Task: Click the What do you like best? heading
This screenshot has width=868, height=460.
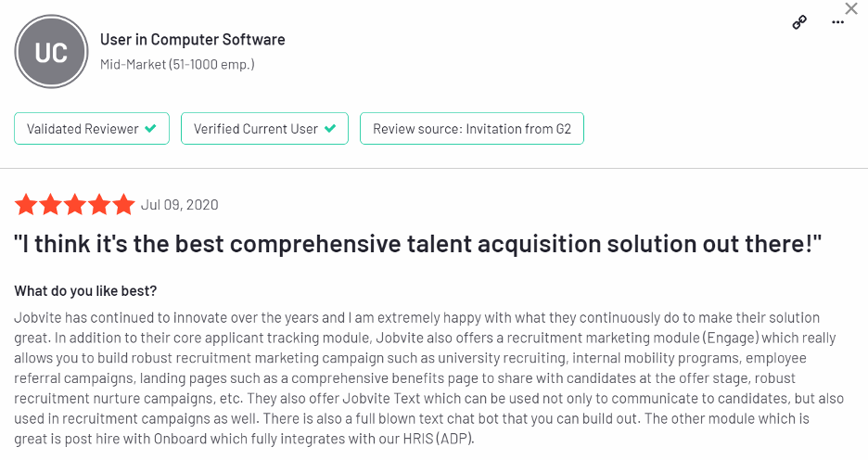Action: pyautogui.click(x=85, y=291)
